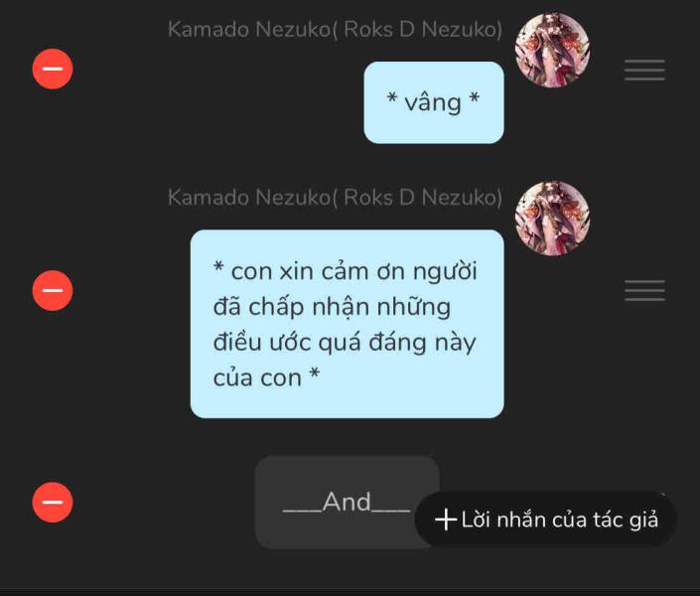The height and width of the screenshot is (596, 700).
Task: Tap the "của con *" last line of message
Action: [x=266, y=377]
